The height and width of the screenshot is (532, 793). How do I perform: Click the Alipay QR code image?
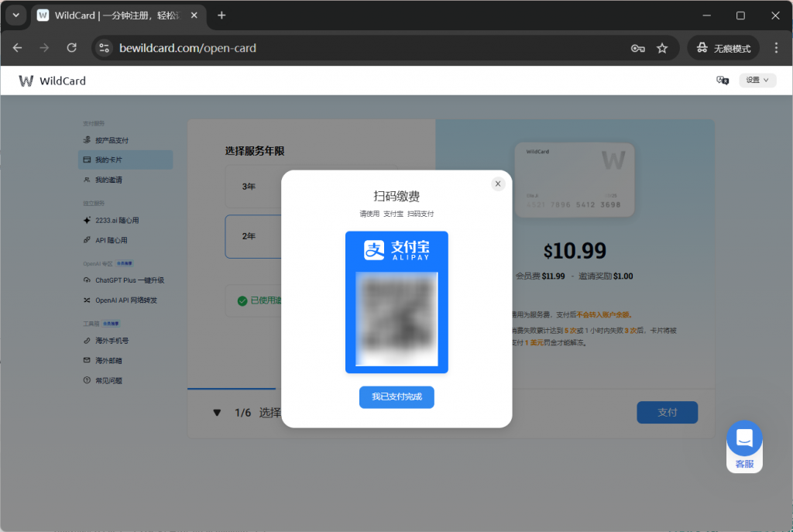point(396,318)
